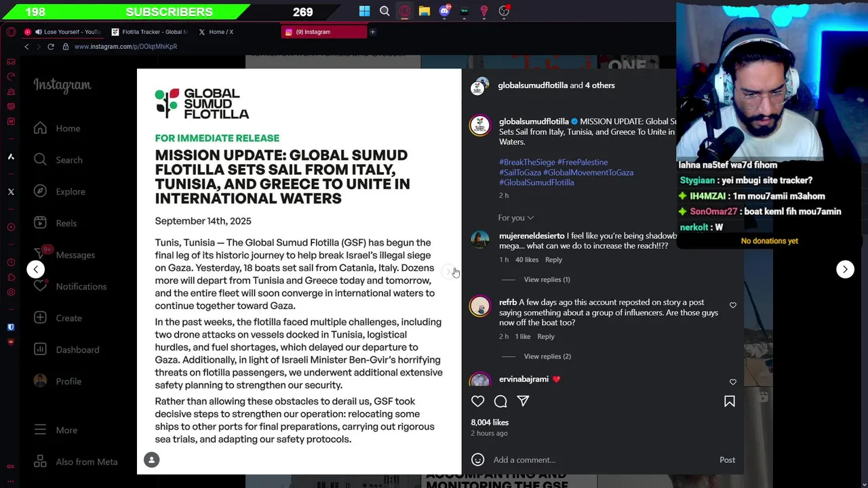View replies (2) under refrb's comment
868x488 pixels.
547,356
